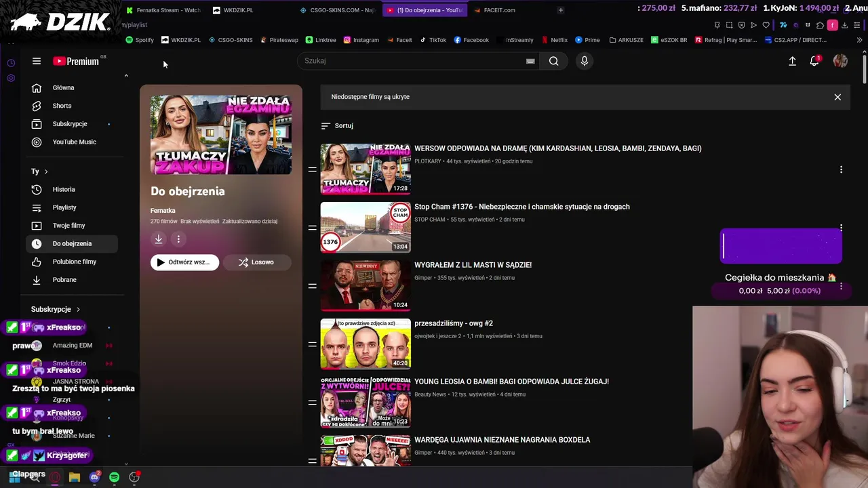Viewport: 868px width, 488px height.
Task: Click the Amazing EDM subscription channel
Action: click(x=72, y=346)
